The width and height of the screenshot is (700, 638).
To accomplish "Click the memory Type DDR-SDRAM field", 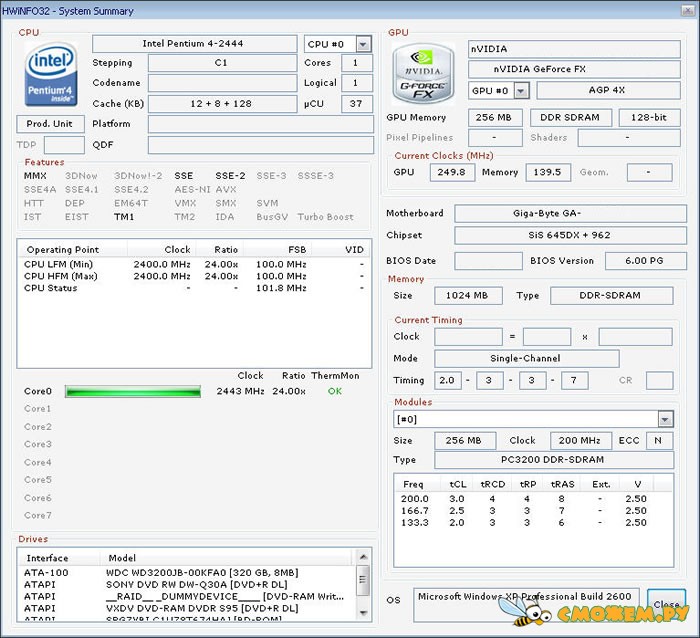I will 612,296.
